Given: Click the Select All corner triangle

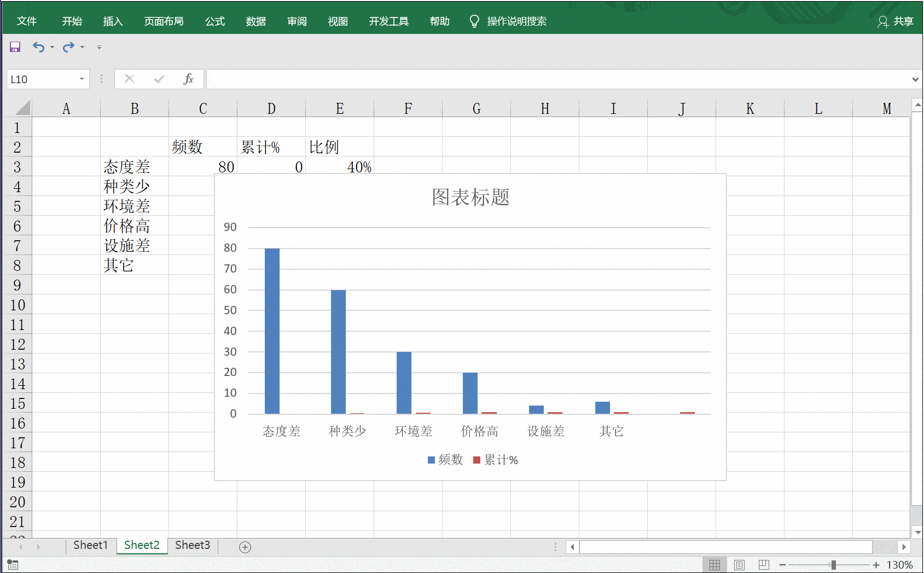Looking at the screenshot, I should tap(22, 108).
